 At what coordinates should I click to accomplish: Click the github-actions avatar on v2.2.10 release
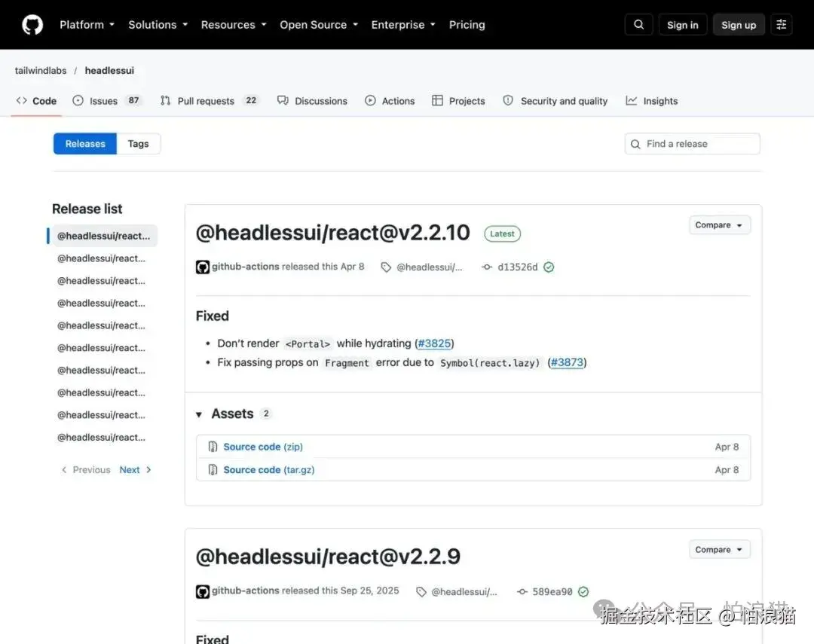pos(203,267)
